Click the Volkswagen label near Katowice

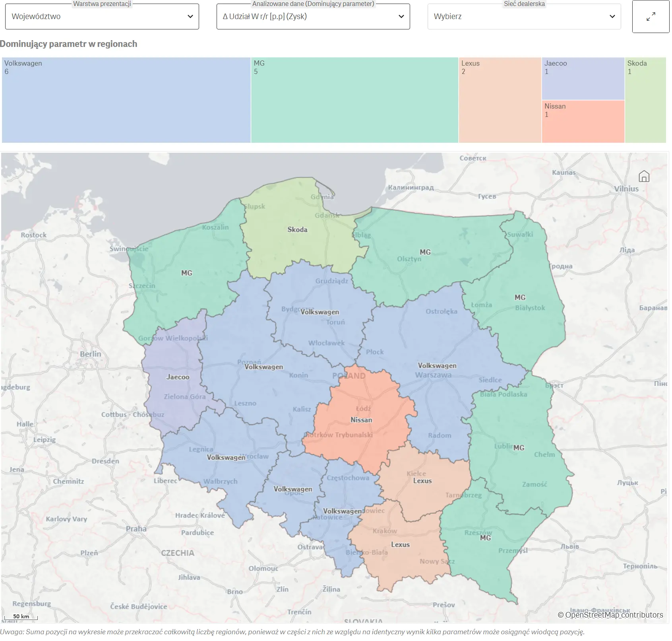click(343, 511)
